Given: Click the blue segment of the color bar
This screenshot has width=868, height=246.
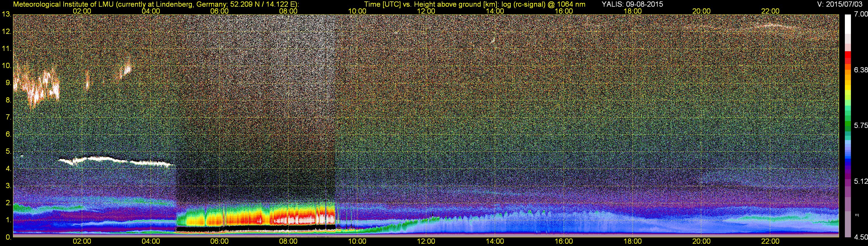Looking at the screenshot, I should tap(847, 162).
